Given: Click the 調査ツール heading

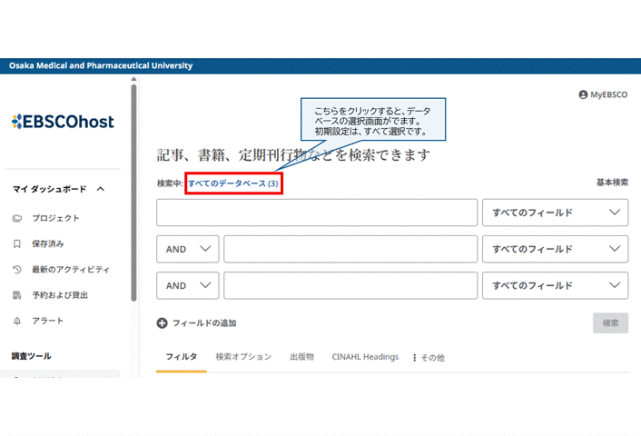Looking at the screenshot, I should point(31,356).
